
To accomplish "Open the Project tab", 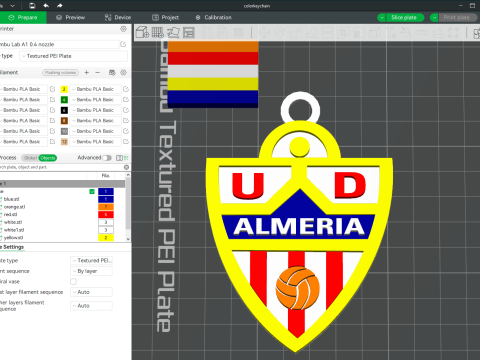I will 165,18.
